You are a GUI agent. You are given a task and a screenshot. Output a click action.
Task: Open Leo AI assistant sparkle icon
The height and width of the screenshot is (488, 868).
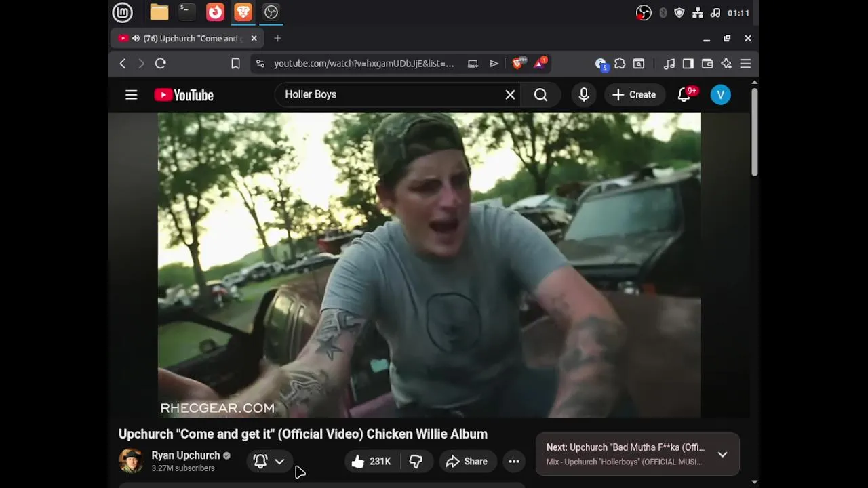tap(726, 64)
